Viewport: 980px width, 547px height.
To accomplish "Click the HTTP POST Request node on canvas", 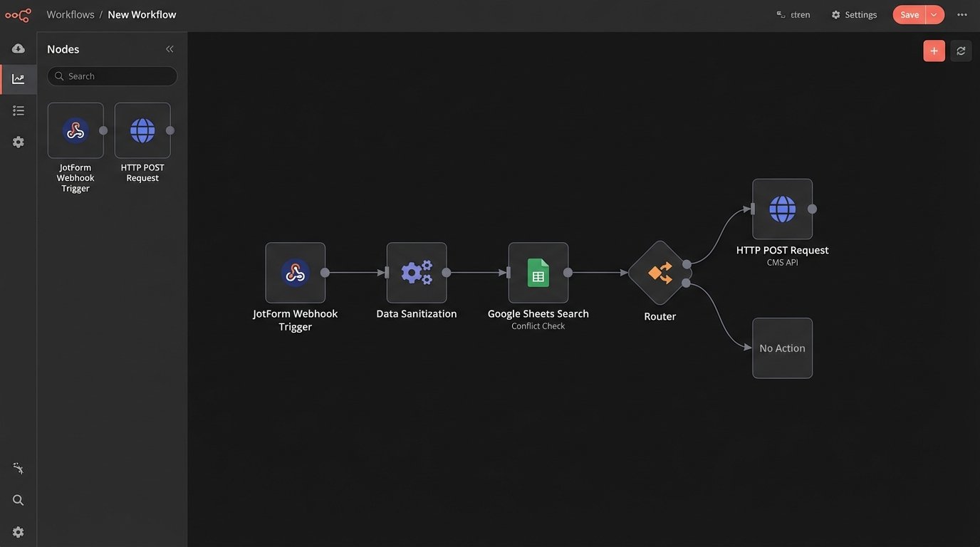I will click(x=782, y=209).
